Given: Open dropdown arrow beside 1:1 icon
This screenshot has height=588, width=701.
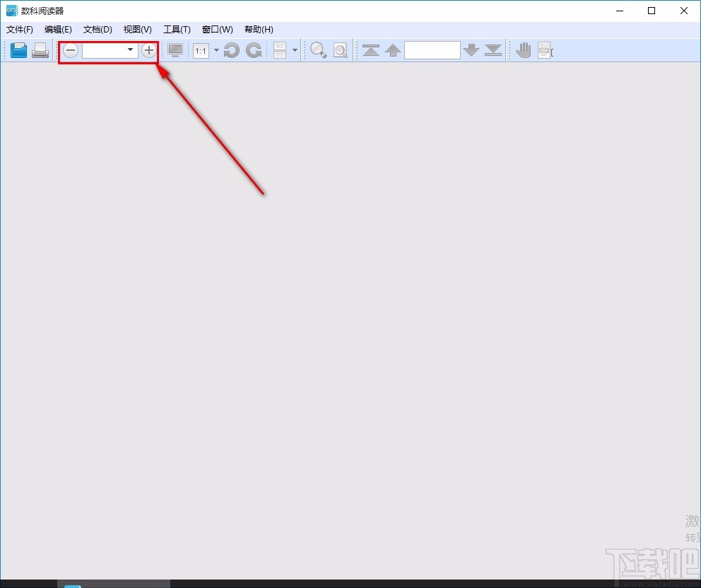Looking at the screenshot, I should pyautogui.click(x=216, y=50).
